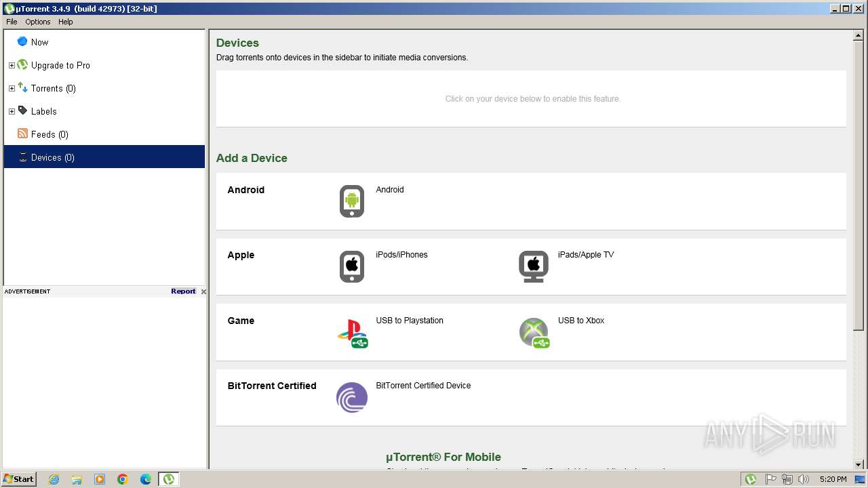
Task: Click the Devices phone icon in sidebar
Action: point(22,157)
